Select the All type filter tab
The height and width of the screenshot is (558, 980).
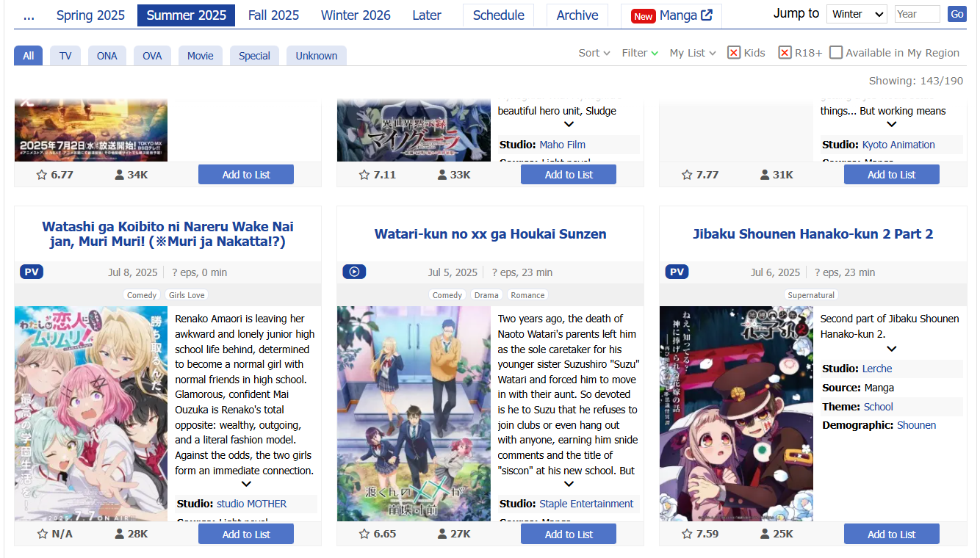point(28,56)
